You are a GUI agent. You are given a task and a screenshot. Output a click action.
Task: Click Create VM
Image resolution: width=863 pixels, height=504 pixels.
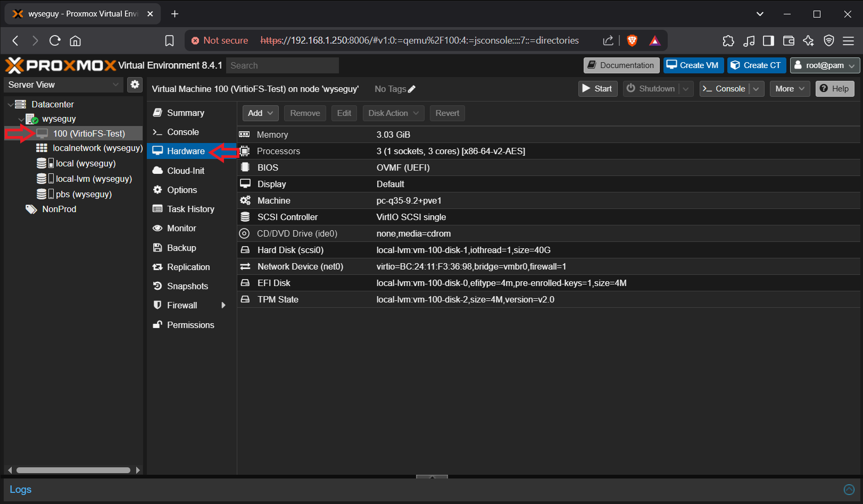[693, 65]
